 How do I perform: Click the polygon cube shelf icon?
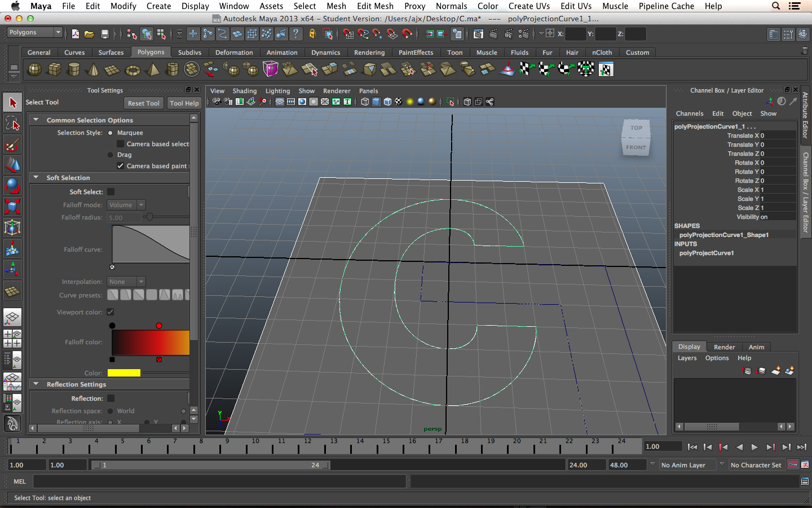coord(54,69)
